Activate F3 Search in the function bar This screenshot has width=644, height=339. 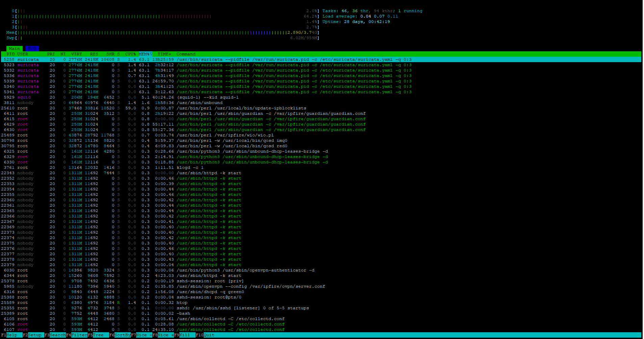55,335
